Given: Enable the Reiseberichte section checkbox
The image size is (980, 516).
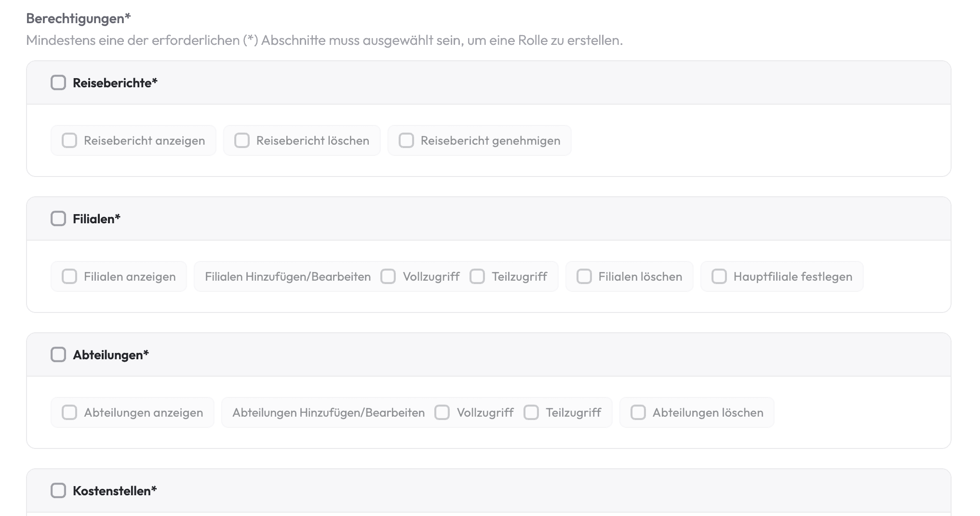Looking at the screenshot, I should [x=58, y=82].
